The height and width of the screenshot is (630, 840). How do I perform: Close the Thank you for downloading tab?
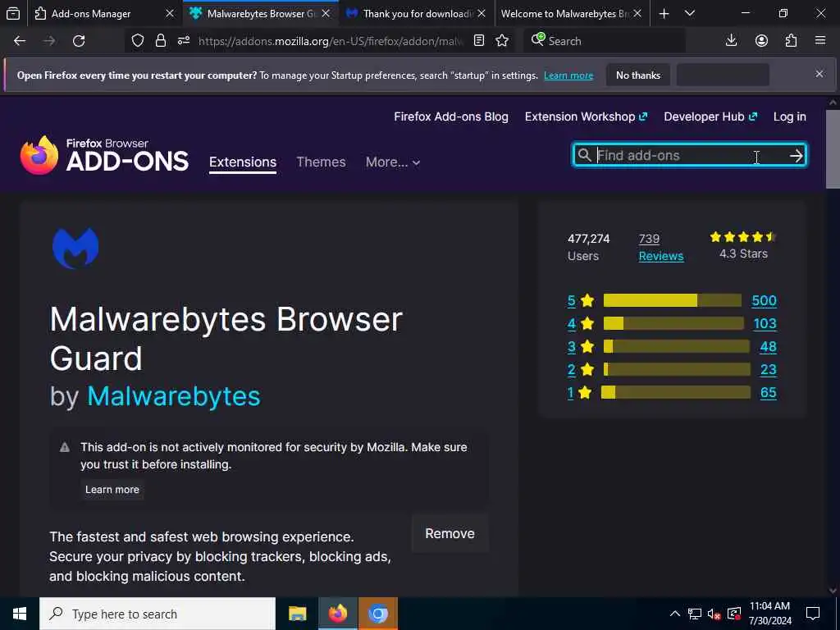coord(482,13)
